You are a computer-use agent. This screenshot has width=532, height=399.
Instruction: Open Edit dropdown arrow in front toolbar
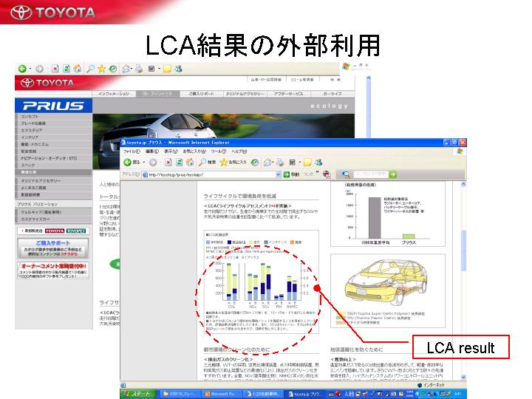coord(300,163)
